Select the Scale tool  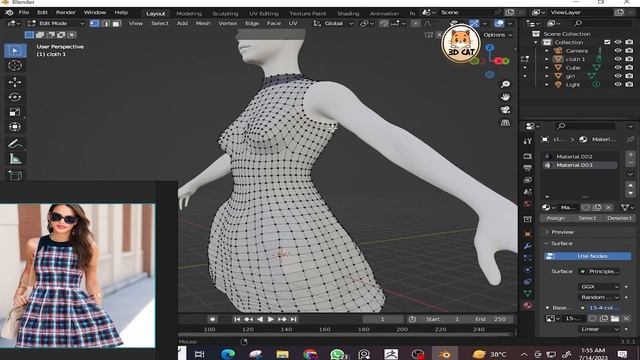[15, 112]
